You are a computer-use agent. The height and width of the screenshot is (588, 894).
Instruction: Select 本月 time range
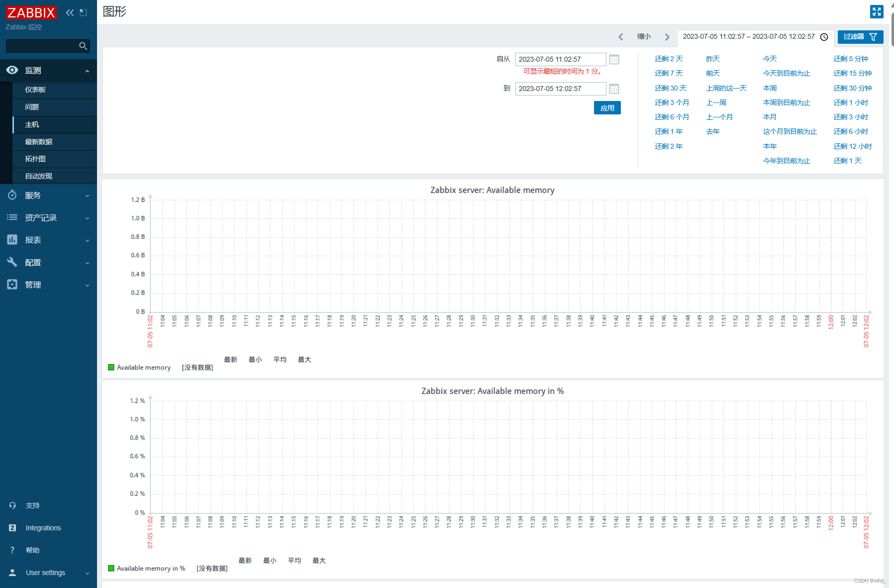click(770, 117)
